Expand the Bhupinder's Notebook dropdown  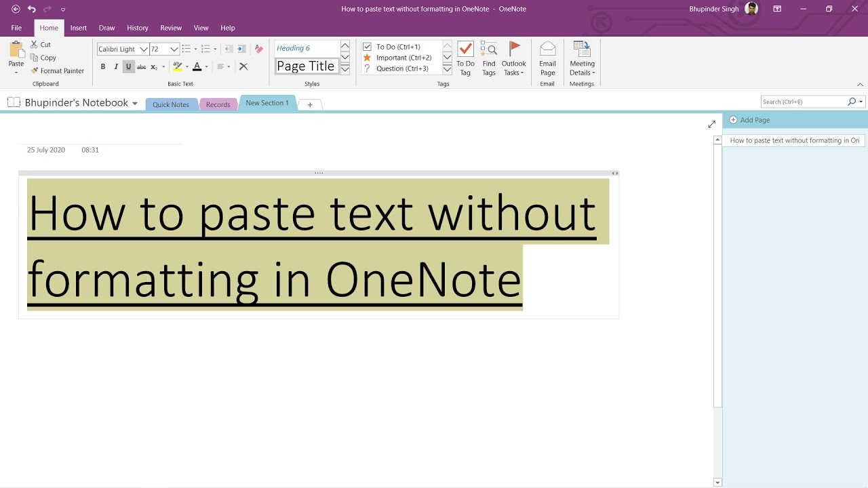pyautogui.click(x=135, y=103)
